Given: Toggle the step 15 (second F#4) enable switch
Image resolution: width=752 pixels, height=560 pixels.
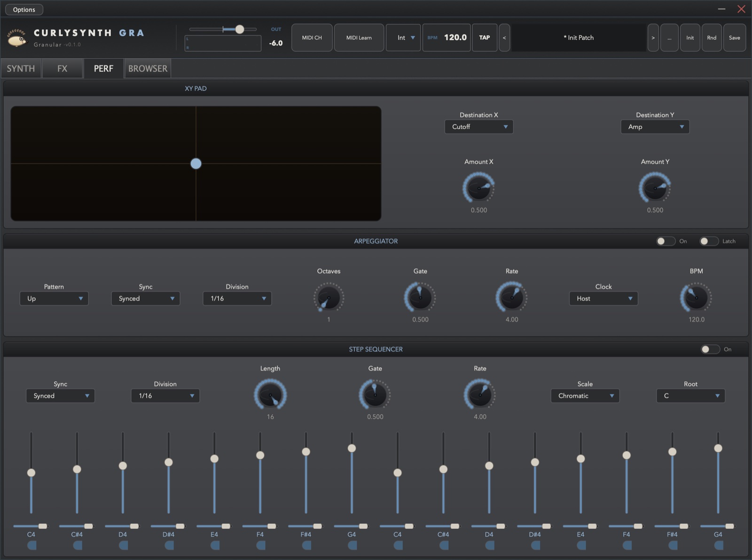Looking at the screenshot, I should point(673,545).
